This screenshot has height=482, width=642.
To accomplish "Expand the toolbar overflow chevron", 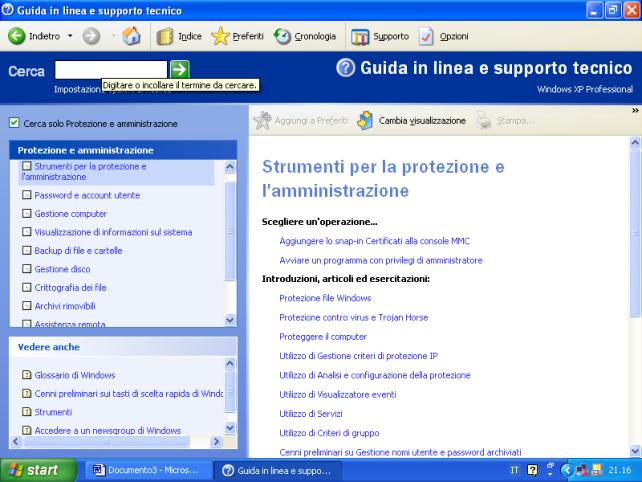I will coord(635,110).
